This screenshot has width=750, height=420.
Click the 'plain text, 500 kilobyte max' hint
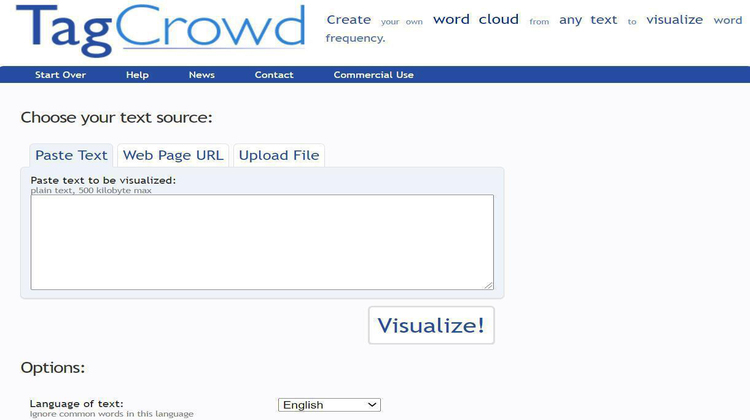[x=91, y=190]
